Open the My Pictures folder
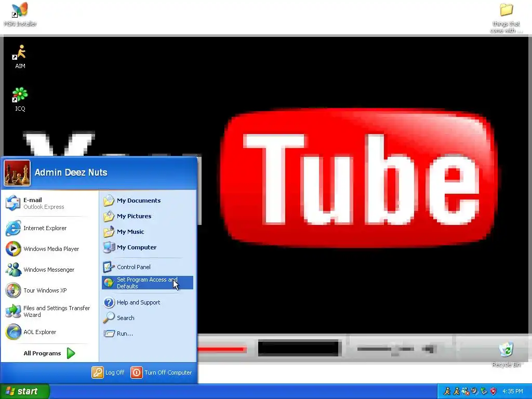This screenshot has width=532, height=399. click(x=147, y=216)
